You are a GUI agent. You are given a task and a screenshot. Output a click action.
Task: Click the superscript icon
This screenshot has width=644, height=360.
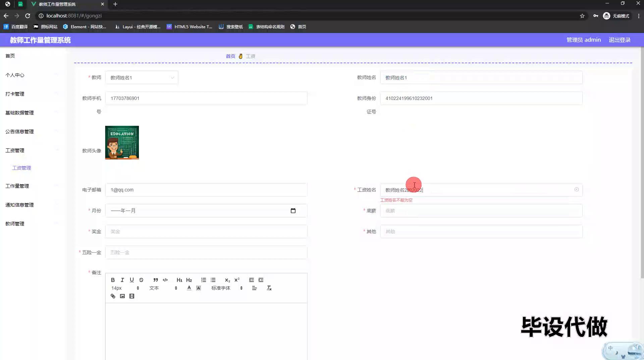(237, 280)
